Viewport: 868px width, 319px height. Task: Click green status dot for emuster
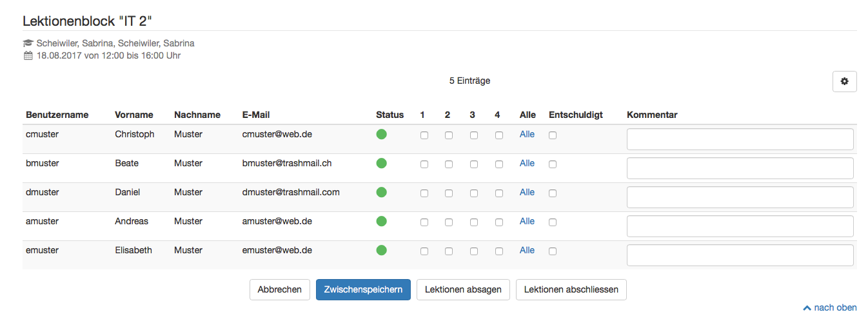[381, 251]
